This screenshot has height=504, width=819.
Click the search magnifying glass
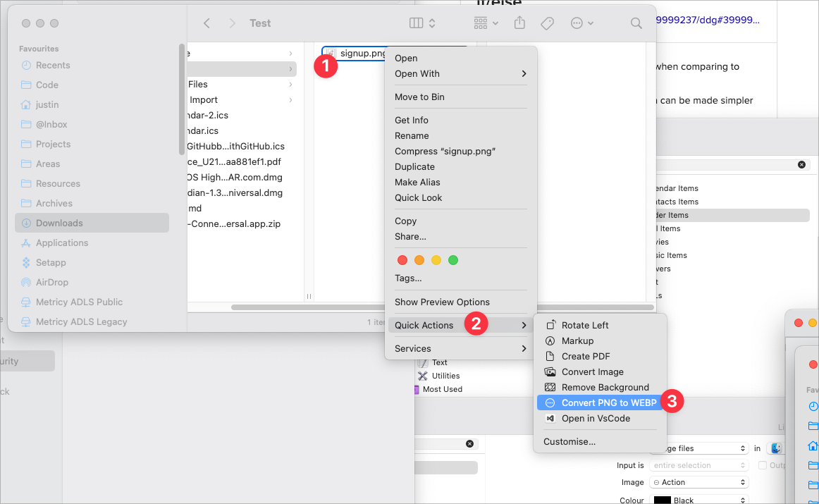[636, 23]
